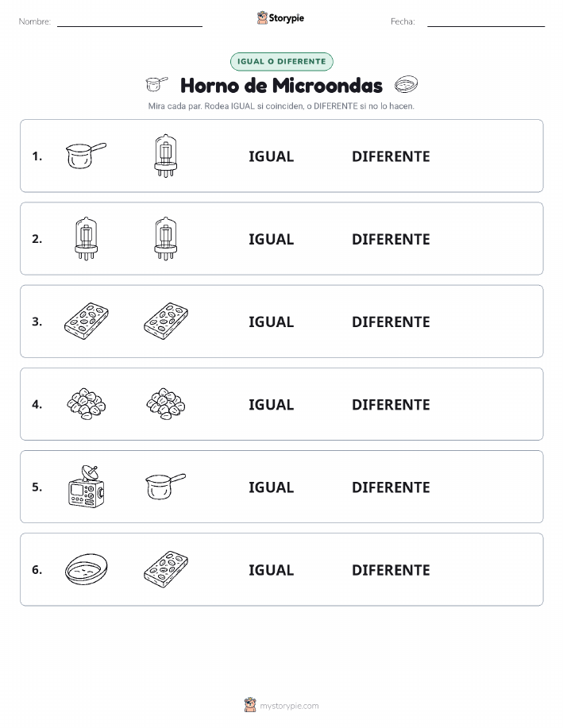The height and width of the screenshot is (728, 563).
Task: Choose DIFERENTE for row 5
Action: [x=391, y=487]
